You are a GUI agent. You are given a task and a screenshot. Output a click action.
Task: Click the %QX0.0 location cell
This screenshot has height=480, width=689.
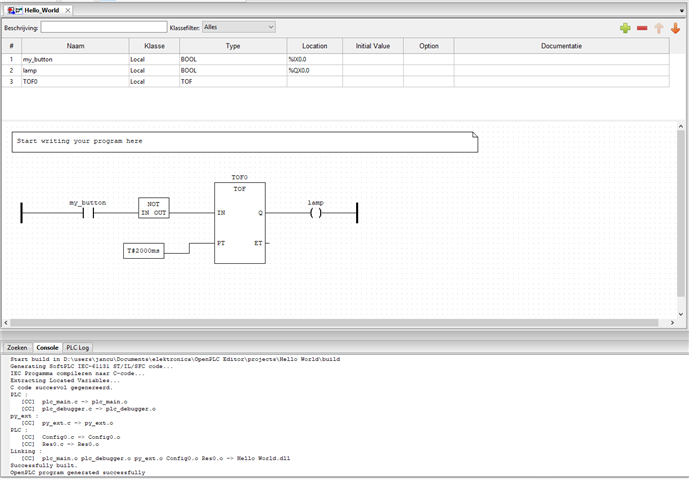click(315, 70)
